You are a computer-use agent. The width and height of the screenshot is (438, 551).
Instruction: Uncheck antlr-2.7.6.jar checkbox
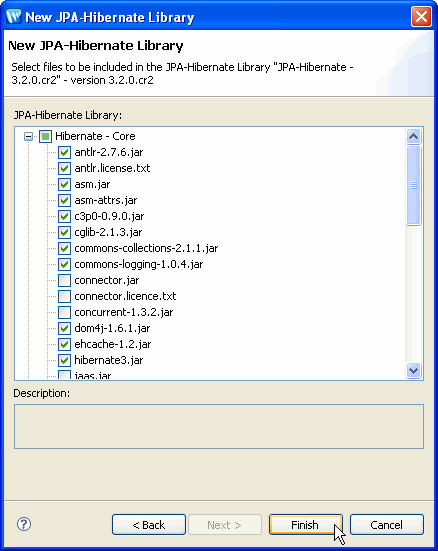pos(64,153)
